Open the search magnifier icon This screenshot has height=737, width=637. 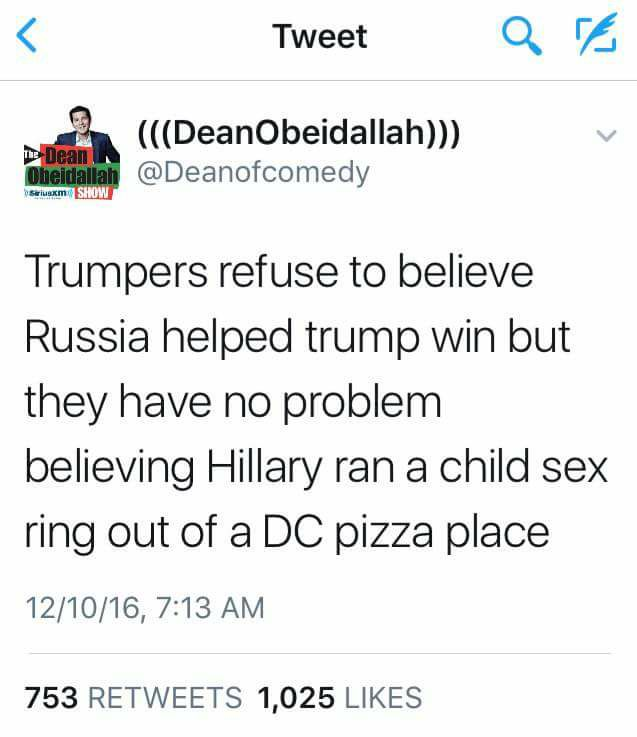pyautogui.click(x=521, y=36)
